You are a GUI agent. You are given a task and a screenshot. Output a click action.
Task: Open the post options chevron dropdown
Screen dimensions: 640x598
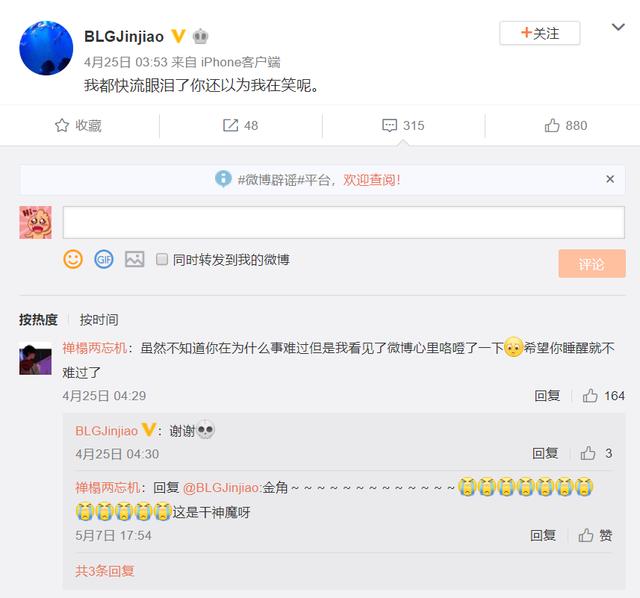618,27
